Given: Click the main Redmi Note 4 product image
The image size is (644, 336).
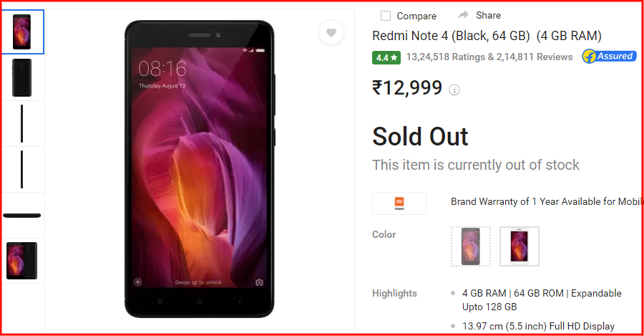Looking at the screenshot, I should pos(200,169).
